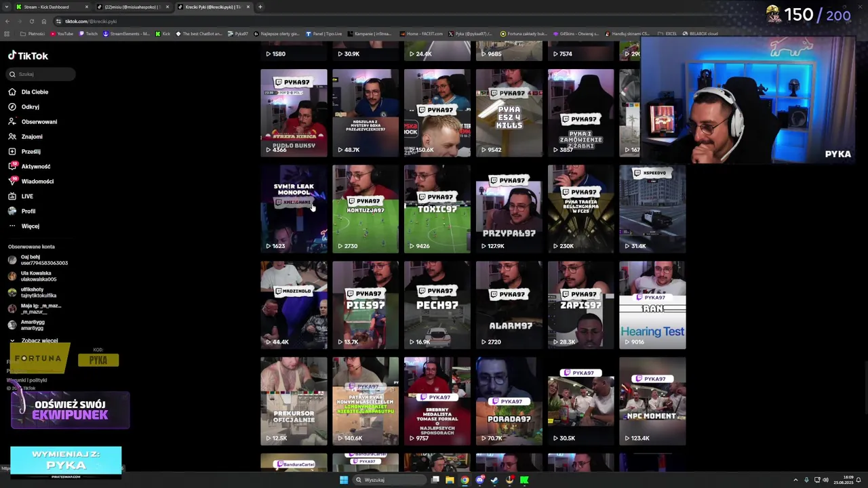Open the Kick bookmark
868x488 pixels.
163,33
